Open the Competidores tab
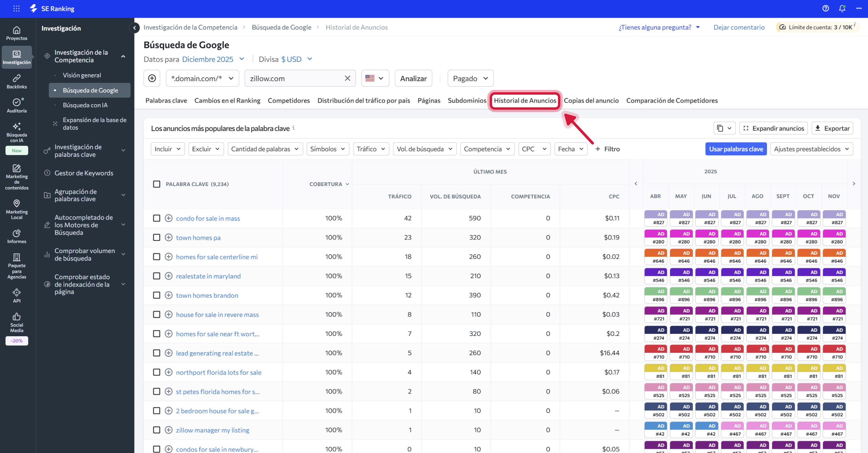This screenshot has width=868, height=453. (x=288, y=101)
